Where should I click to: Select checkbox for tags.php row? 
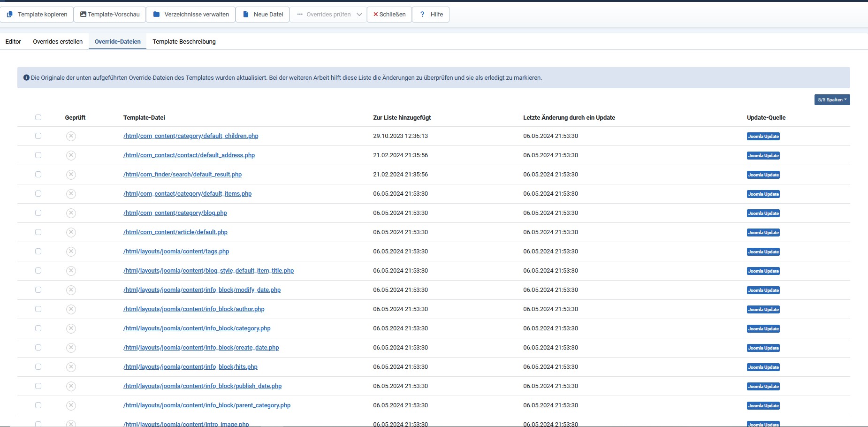tap(38, 252)
